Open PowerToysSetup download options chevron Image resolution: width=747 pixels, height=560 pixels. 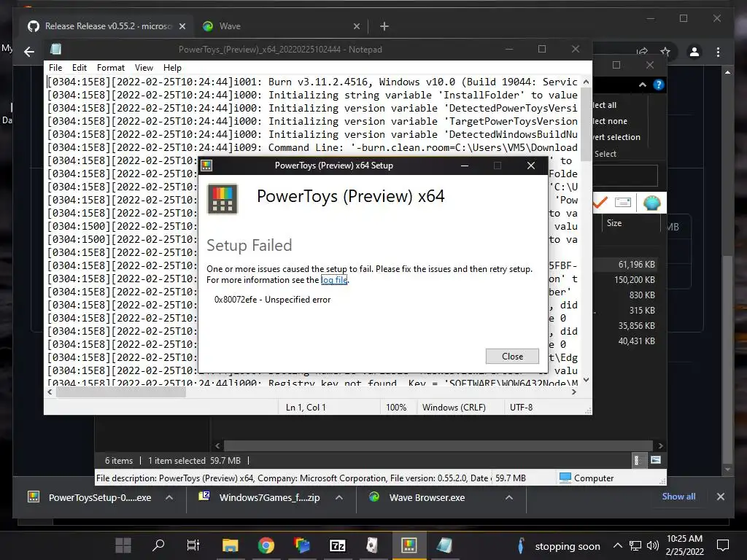pos(169,497)
